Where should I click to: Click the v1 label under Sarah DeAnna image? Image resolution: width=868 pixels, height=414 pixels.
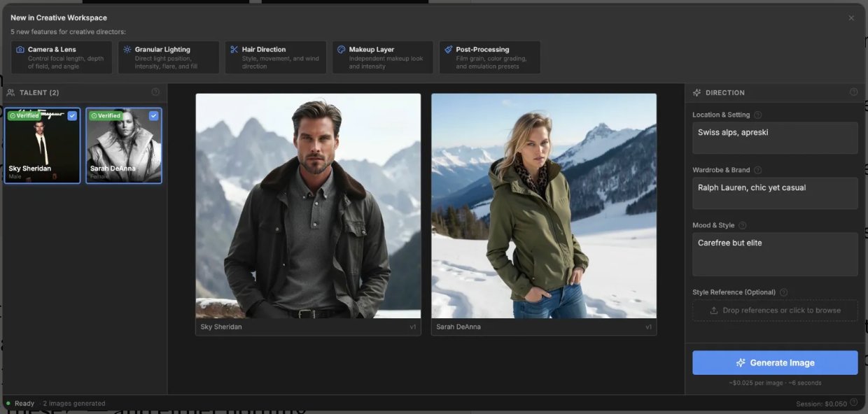649,327
